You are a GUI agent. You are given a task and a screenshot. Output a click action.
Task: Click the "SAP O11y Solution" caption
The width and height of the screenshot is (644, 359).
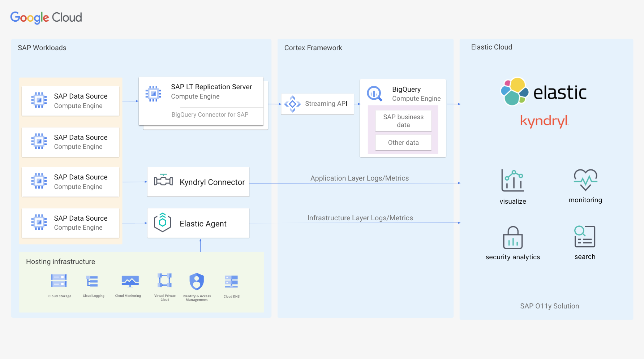[x=549, y=306]
